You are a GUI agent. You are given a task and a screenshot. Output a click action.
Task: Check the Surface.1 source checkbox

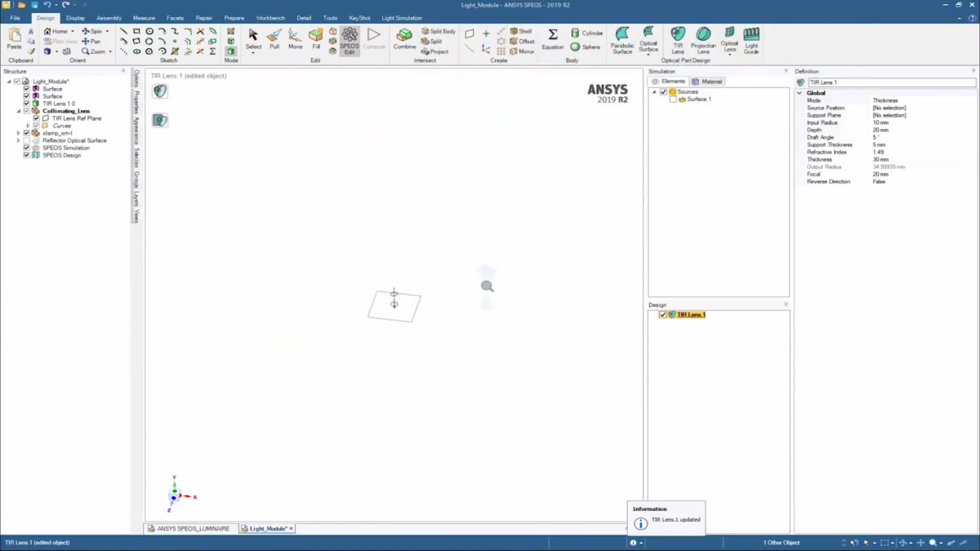tap(672, 100)
